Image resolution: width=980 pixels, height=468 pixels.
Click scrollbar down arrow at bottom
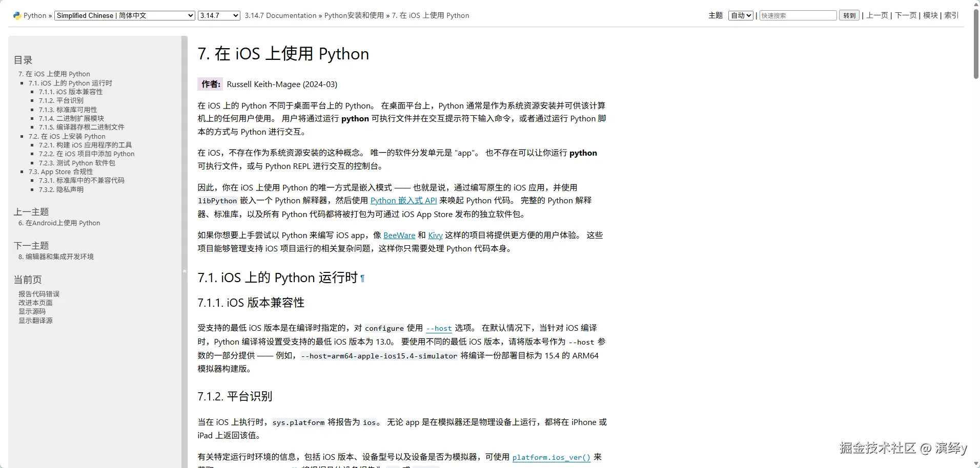(976, 464)
